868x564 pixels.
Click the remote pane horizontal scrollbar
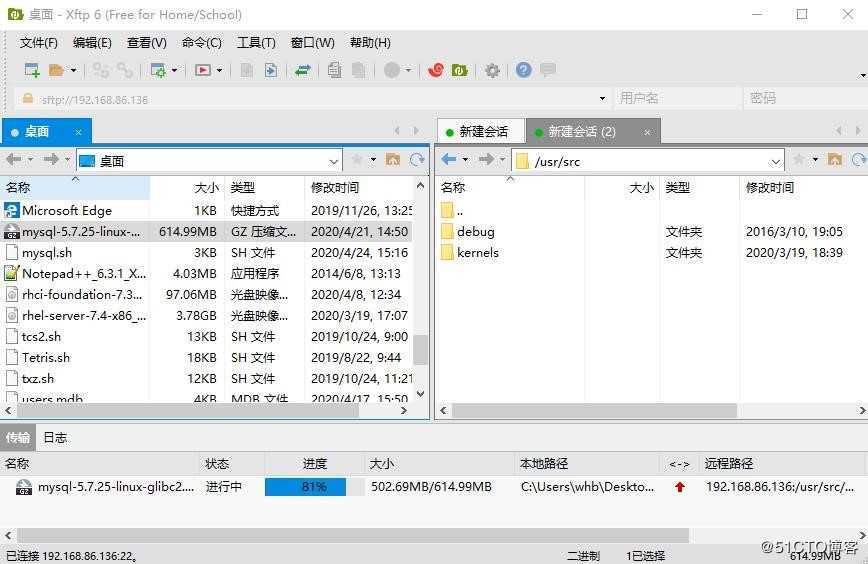595,410
